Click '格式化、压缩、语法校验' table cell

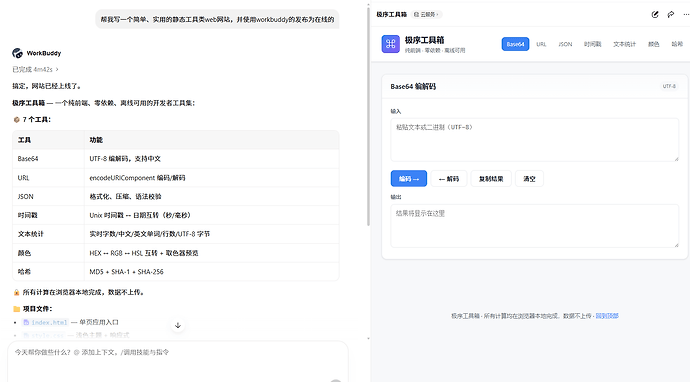(212, 197)
